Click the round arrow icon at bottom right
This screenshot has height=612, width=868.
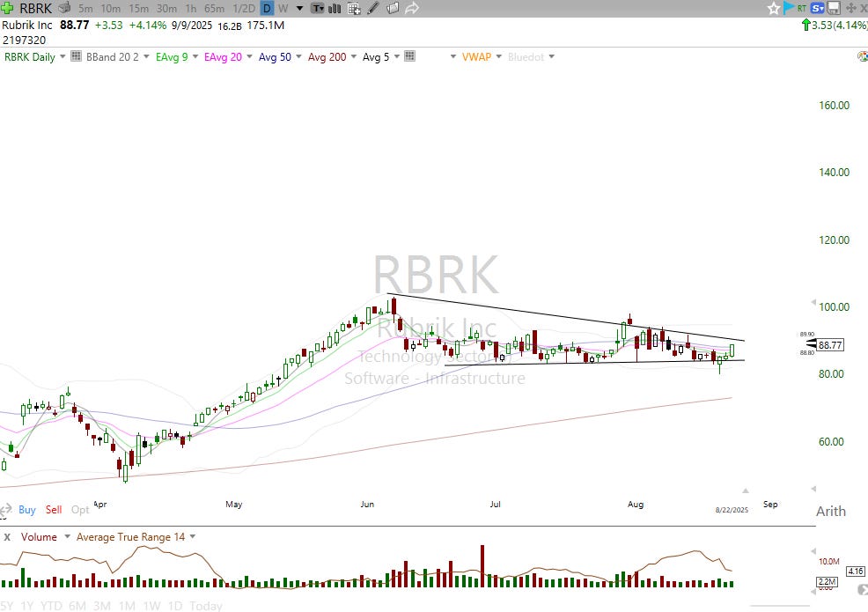point(863,590)
